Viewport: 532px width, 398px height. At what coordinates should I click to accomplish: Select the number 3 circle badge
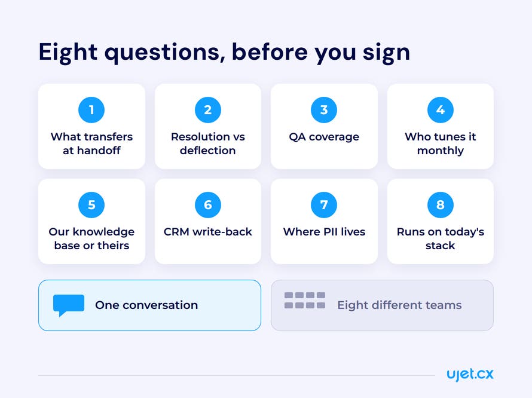(324, 110)
